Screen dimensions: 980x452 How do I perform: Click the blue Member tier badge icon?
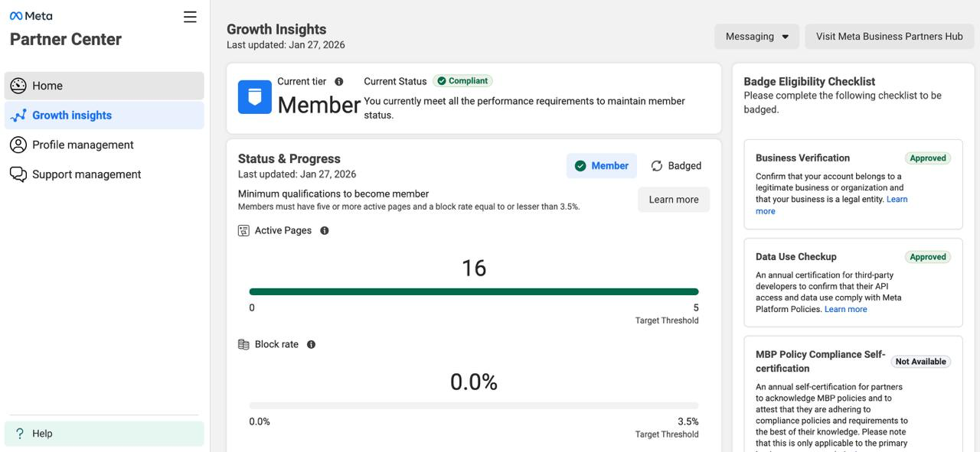click(x=254, y=97)
